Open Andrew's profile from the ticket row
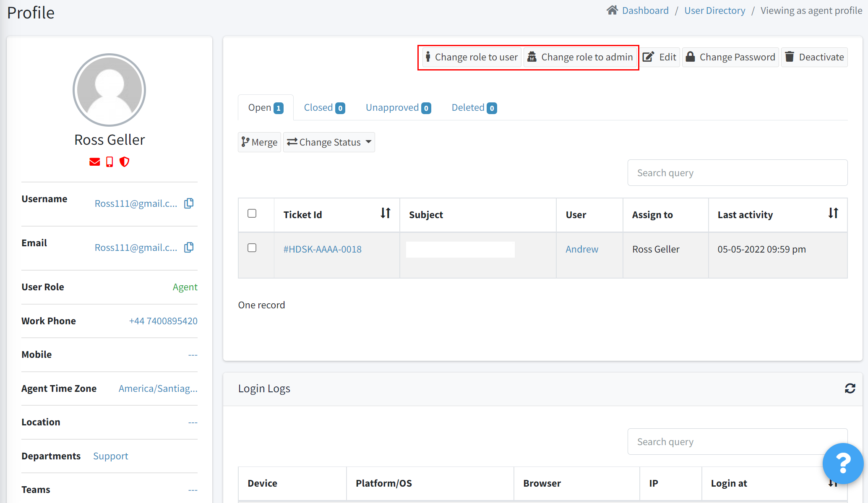Screen dimensions: 868x503 (581, 249)
